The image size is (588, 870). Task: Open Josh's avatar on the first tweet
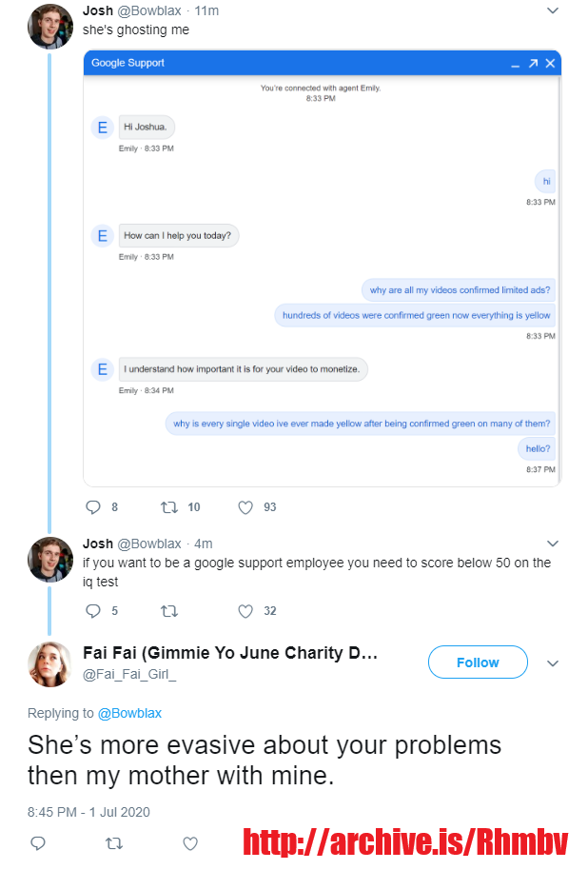click(49, 26)
